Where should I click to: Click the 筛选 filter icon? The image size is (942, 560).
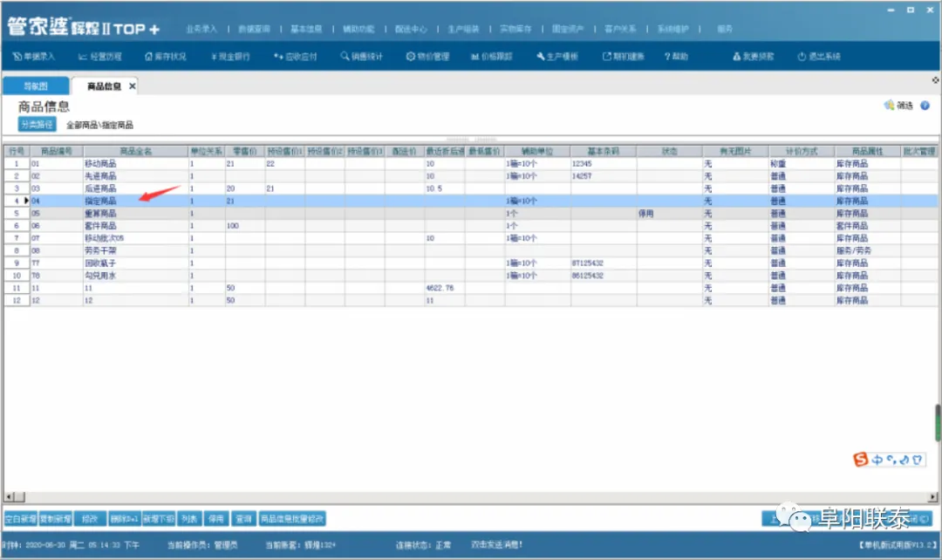click(x=889, y=106)
